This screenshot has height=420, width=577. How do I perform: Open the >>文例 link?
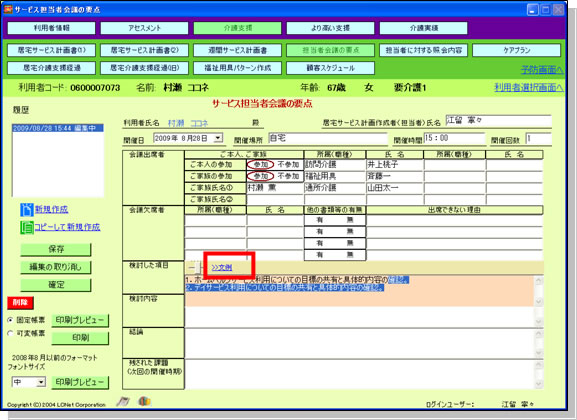(x=222, y=268)
